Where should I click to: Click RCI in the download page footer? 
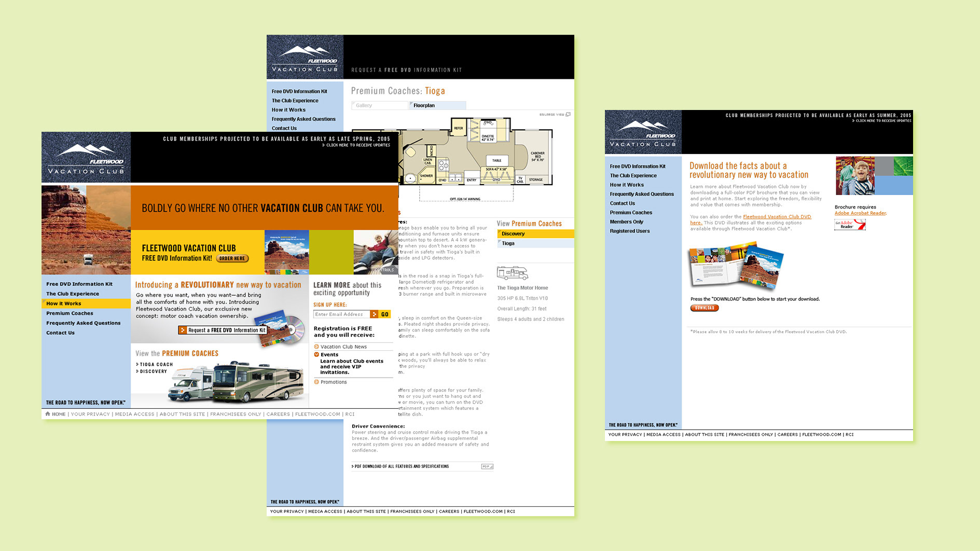click(849, 435)
